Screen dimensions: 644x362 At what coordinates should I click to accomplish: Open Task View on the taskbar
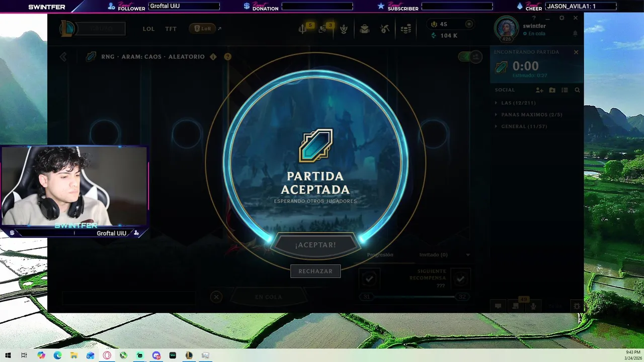click(x=24, y=355)
